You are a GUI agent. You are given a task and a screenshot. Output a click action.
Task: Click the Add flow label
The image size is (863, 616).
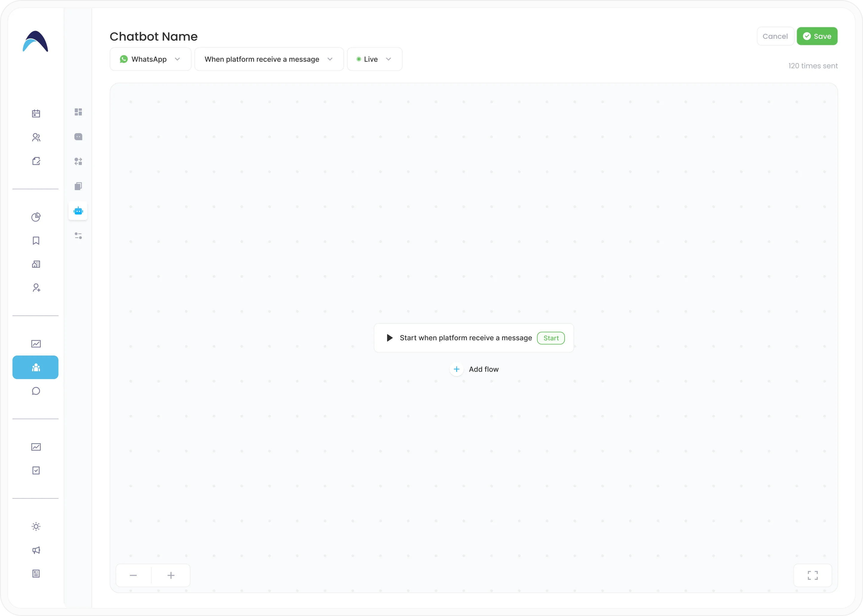coord(483,369)
